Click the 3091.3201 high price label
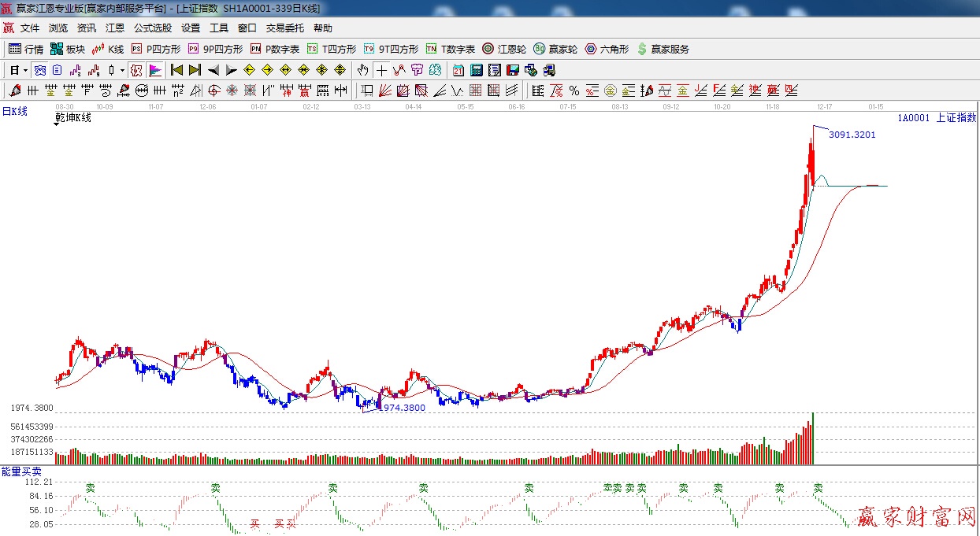This screenshot has height=536, width=980. pos(852,135)
